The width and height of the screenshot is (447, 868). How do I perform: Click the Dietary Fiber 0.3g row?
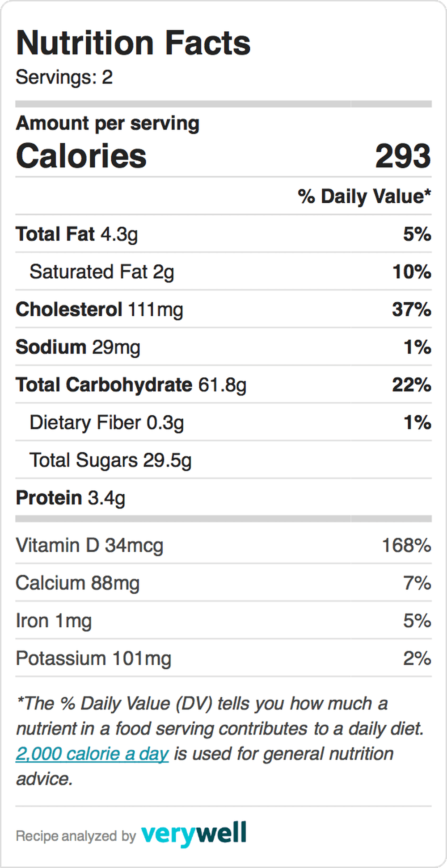pyautogui.click(x=223, y=422)
